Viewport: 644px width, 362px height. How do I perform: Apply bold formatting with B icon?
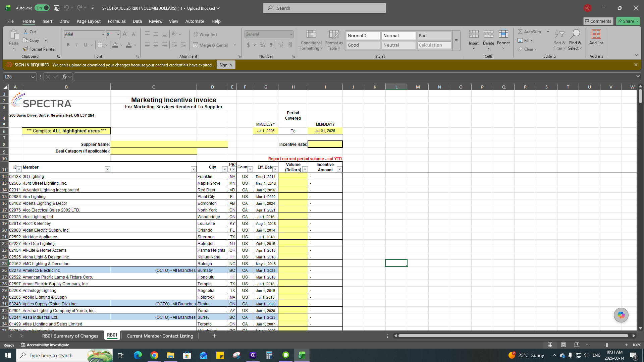point(68,45)
